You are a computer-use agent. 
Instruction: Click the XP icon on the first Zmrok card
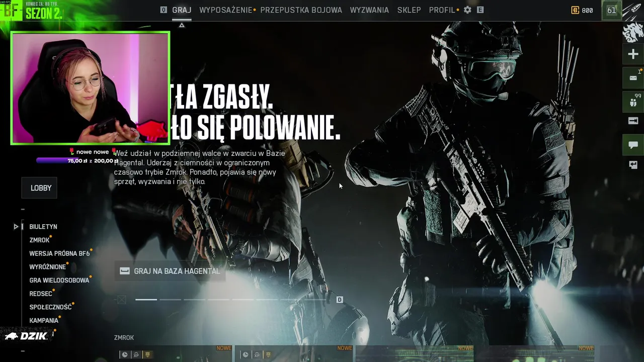(x=136, y=354)
